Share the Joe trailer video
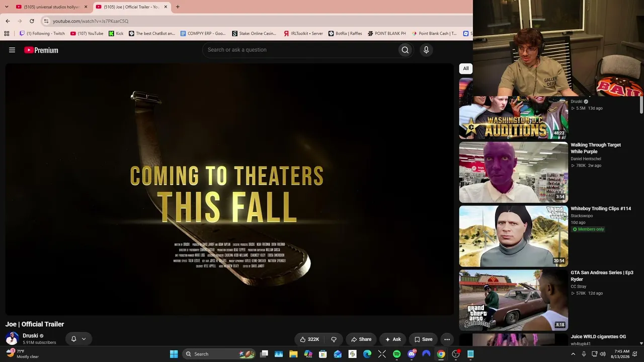Viewport: 644px width, 362px height. tap(361, 339)
